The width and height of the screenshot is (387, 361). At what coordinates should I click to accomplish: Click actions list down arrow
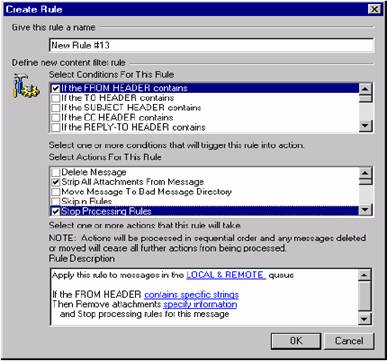click(365, 210)
